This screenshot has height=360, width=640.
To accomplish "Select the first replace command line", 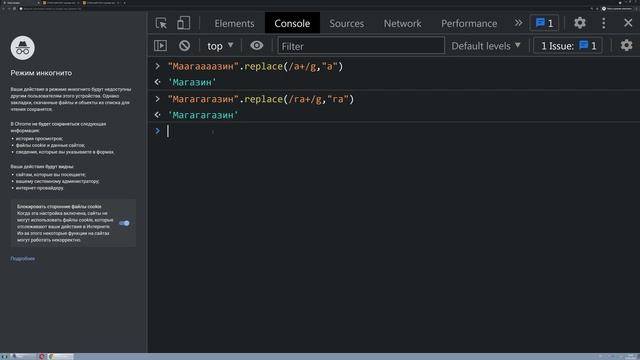I will click(256, 66).
